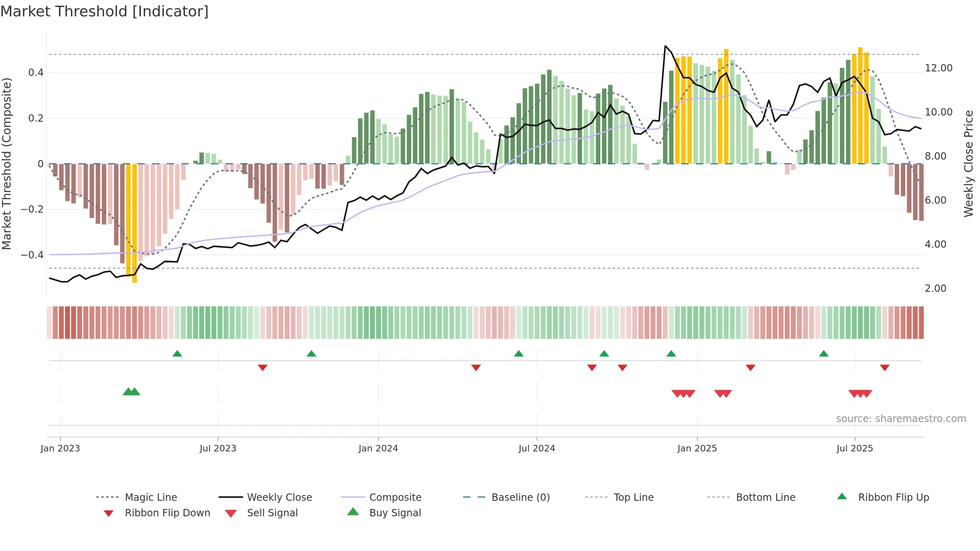This screenshot has height=551, width=980.
Task: Click the Ribbon Flip Up marker just before Jul 2024
Action: pyautogui.click(x=519, y=353)
